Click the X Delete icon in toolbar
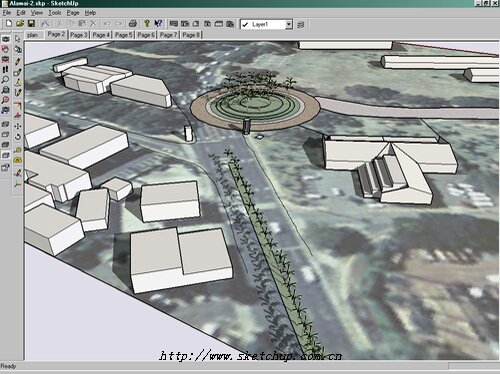This screenshot has width=500, height=374. pyautogui.click(x=93, y=24)
